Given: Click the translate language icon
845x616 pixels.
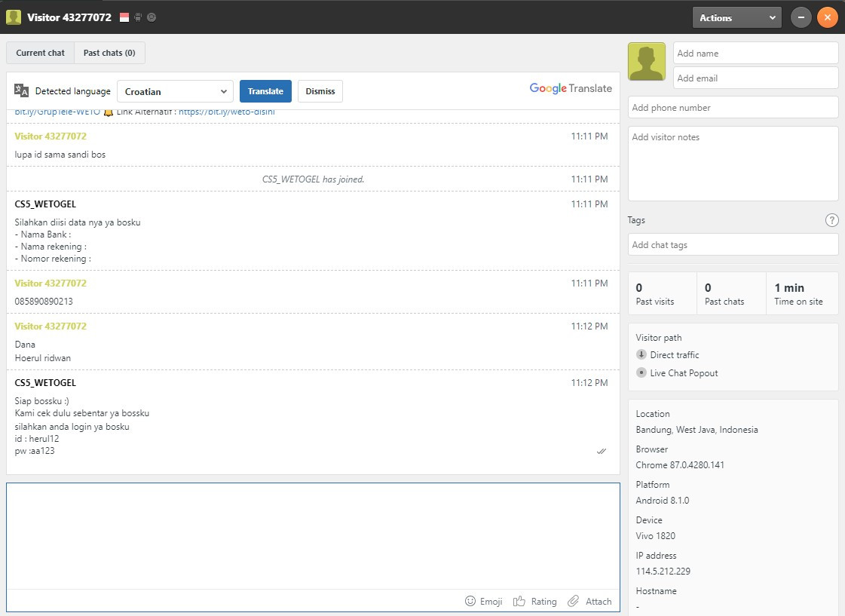Looking at the screenshot, I should pos(22,90).
